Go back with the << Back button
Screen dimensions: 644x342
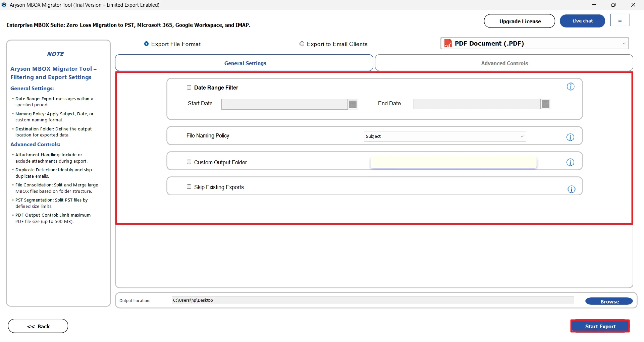38,326
